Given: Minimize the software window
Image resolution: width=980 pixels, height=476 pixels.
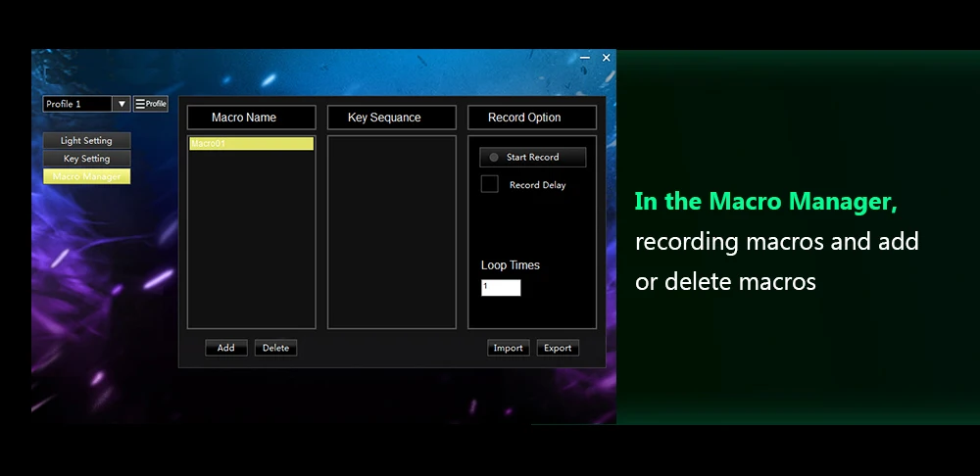Looking at the screenshot, I should [x=585, y=58].
